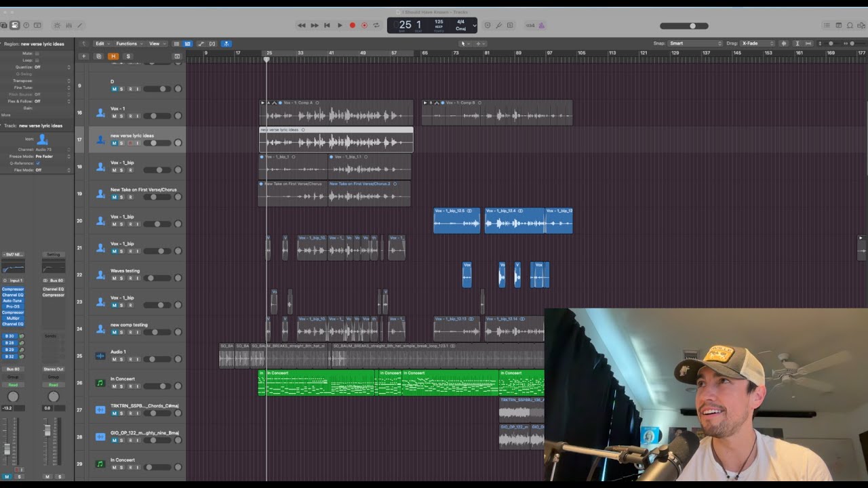
Task: Collapse the Track inspector disclosure triangle
Action: click(2, 125)
